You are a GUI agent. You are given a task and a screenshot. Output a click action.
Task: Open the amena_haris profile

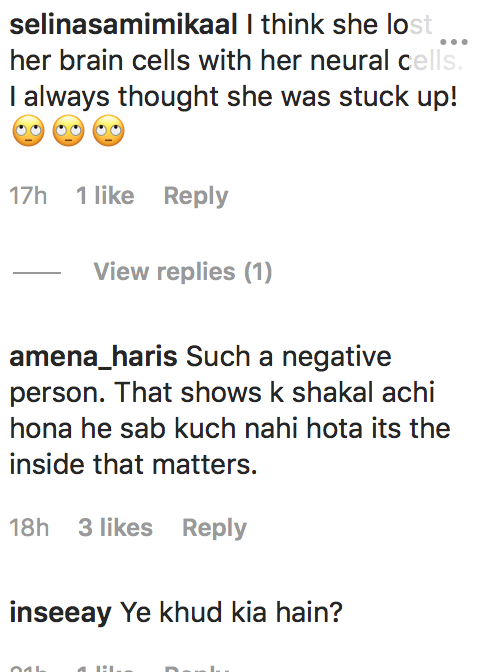(x=93, y=357)
